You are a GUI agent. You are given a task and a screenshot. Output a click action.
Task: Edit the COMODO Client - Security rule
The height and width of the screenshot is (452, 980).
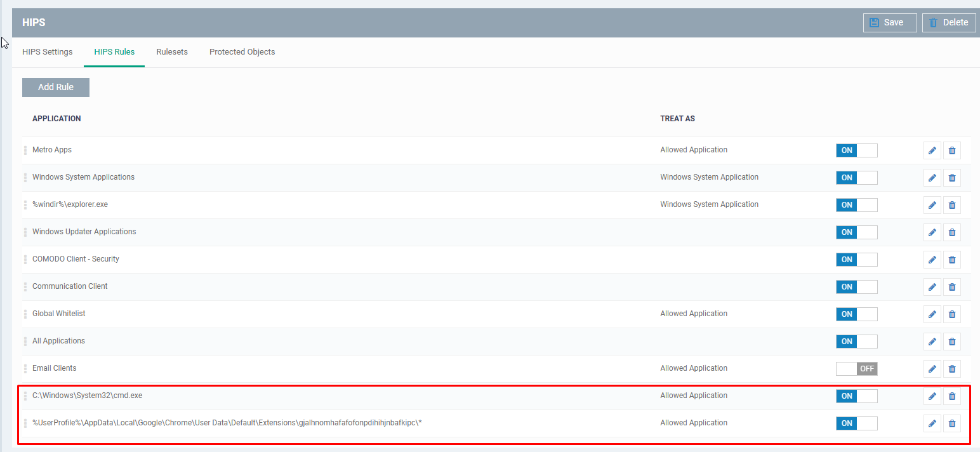tap(932, 260)
